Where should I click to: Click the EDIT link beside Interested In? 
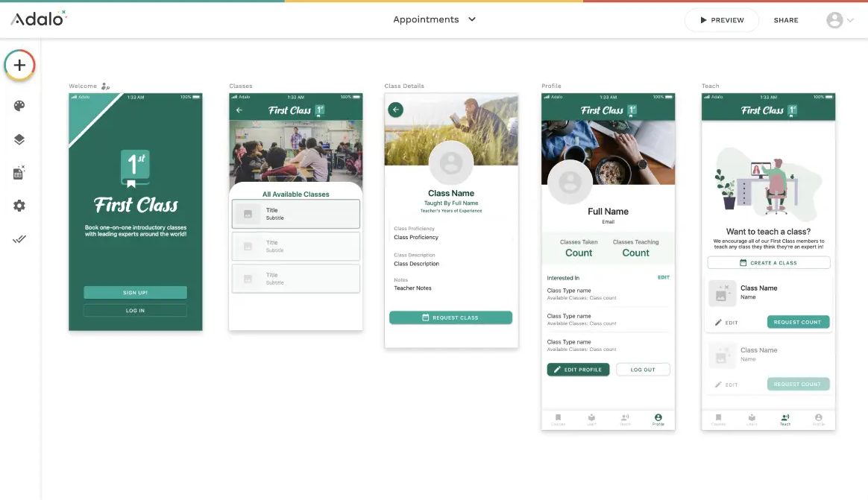pyautogui.click(x=663, y=278)
